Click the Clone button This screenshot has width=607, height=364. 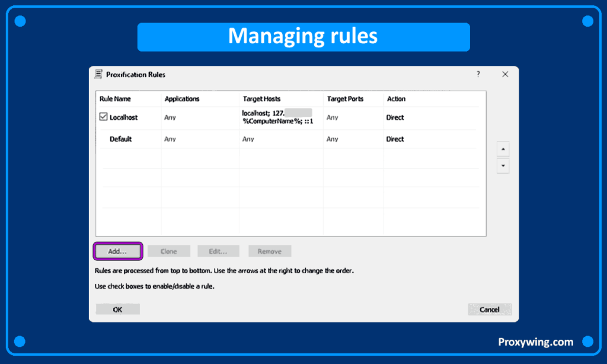click(x=168, y=251)
